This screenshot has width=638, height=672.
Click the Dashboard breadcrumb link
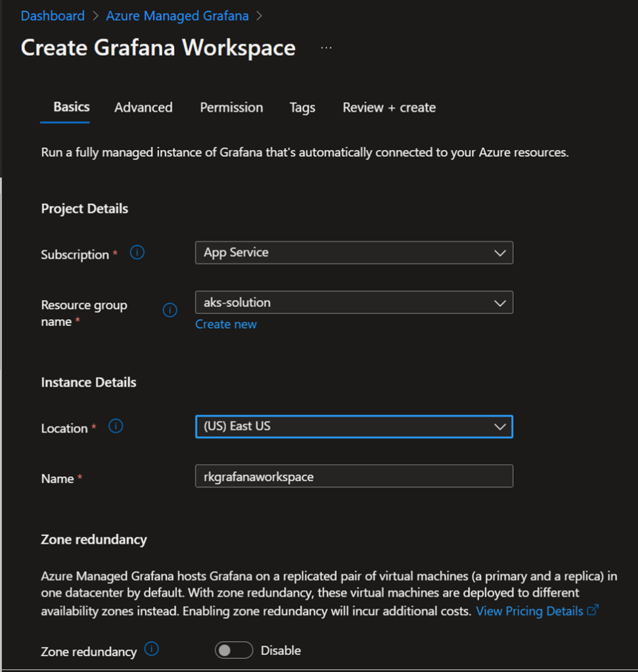[x=53, y=16]
